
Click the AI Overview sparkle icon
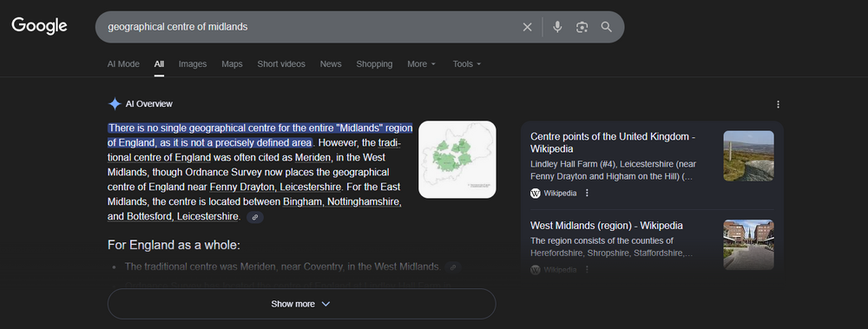tap(114, 103)
